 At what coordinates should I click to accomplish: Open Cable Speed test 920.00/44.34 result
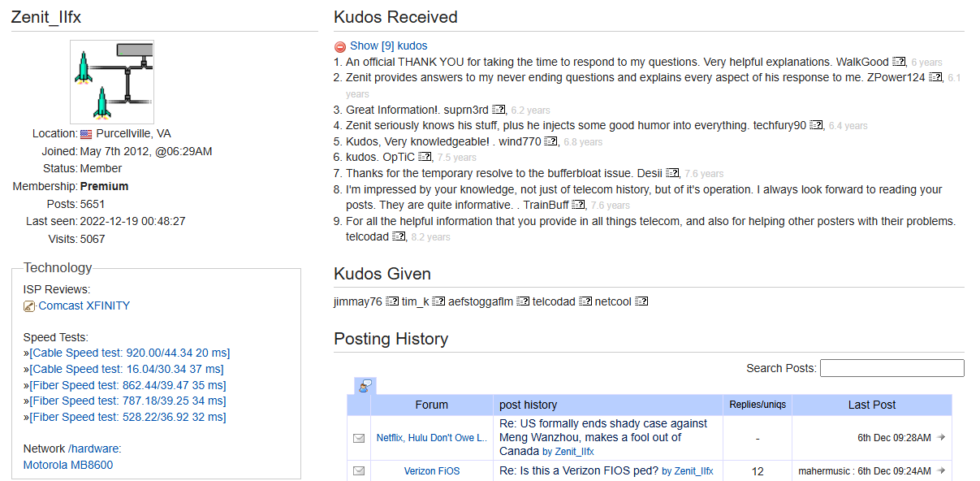coord(130,353)
